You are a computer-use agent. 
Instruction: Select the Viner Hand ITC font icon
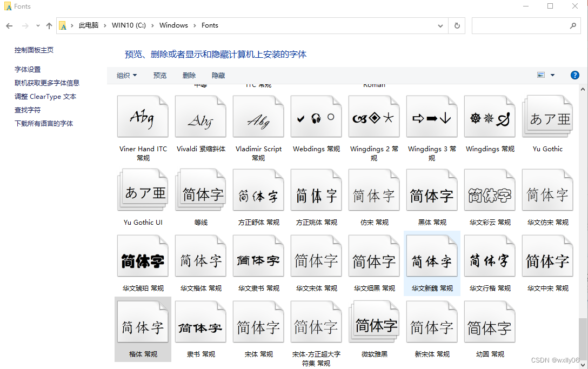pyautogui.click(x=143, y=116)
